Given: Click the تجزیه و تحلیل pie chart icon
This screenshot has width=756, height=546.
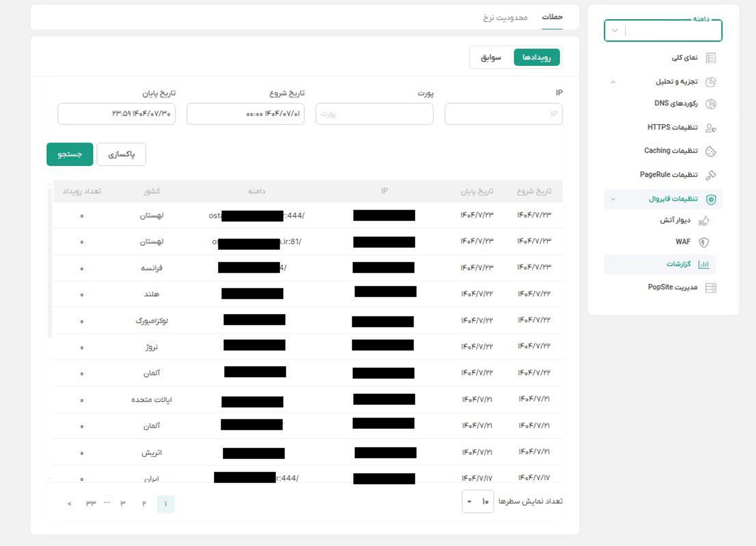Looking at the screenshot, I should pos(711,82).
